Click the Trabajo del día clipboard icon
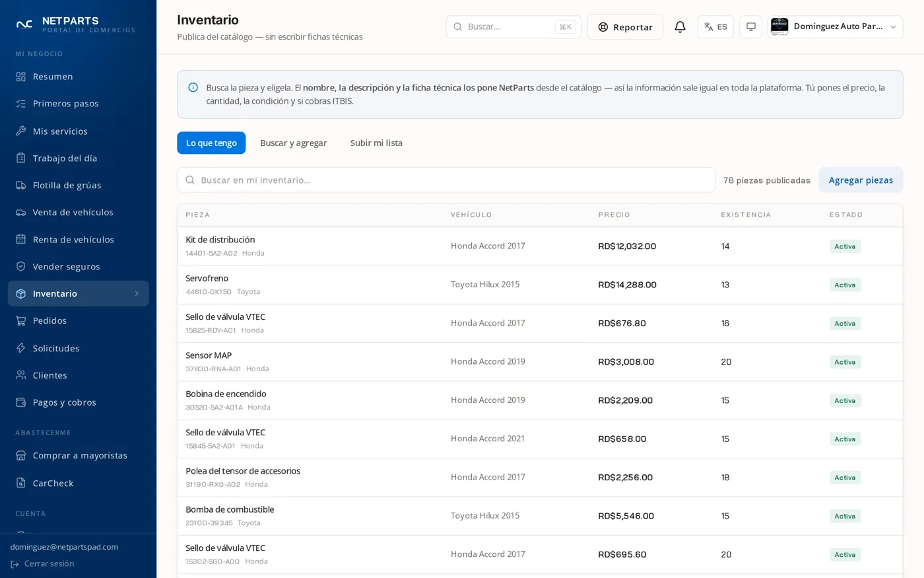The image size is (924, 578). [x=21, y=158]
